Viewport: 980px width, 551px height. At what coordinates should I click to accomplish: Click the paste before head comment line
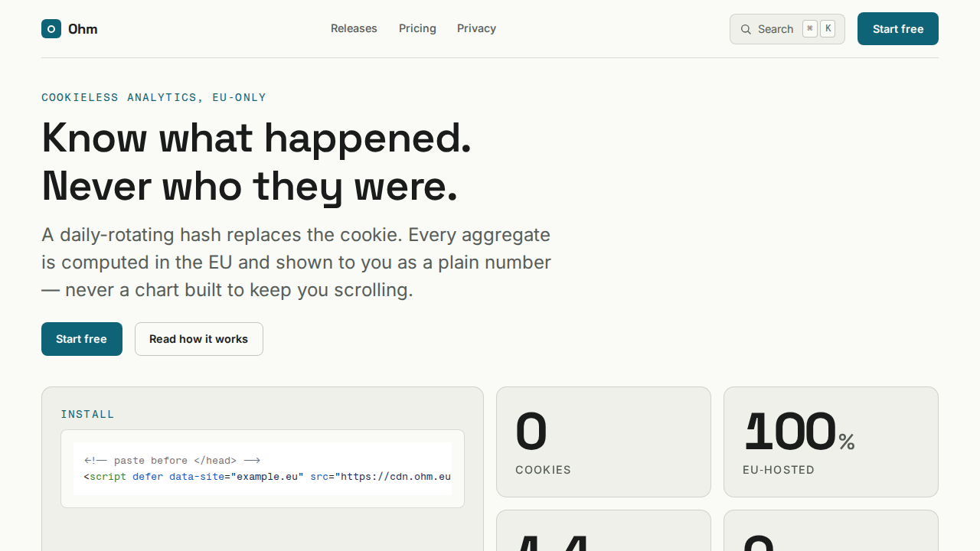[x=172, y=460]
